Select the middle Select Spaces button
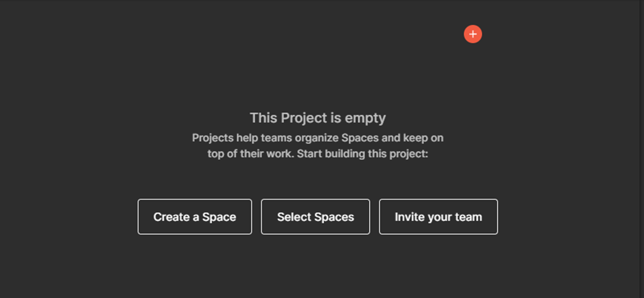The image size is (644, 298). 315,217
